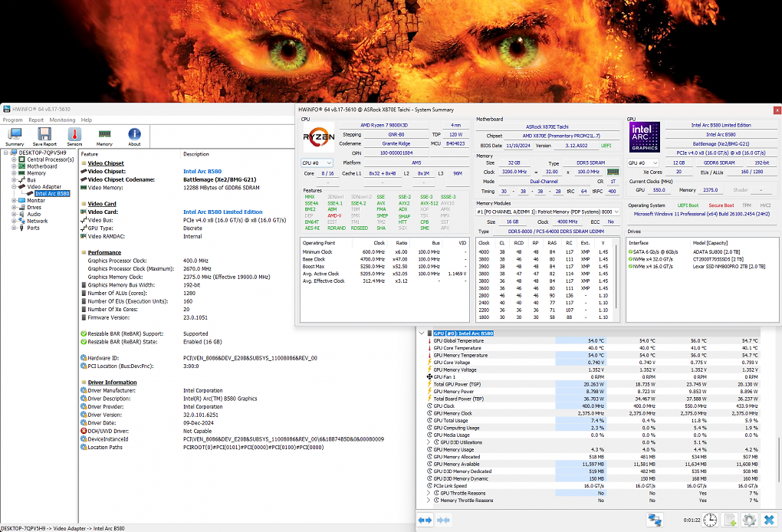Viewport: 782px width, 532px height.
Task: Close the System Summary window
Action: tap(777, 110)
